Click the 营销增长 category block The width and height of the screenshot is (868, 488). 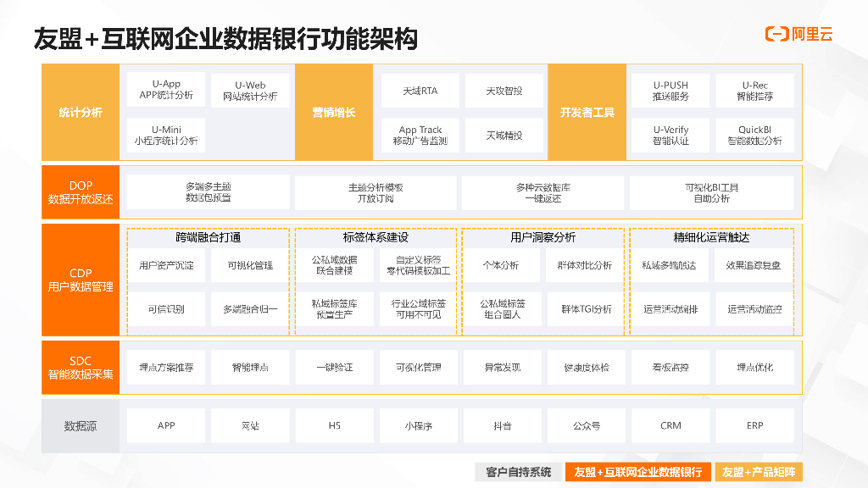coord(334,113)
